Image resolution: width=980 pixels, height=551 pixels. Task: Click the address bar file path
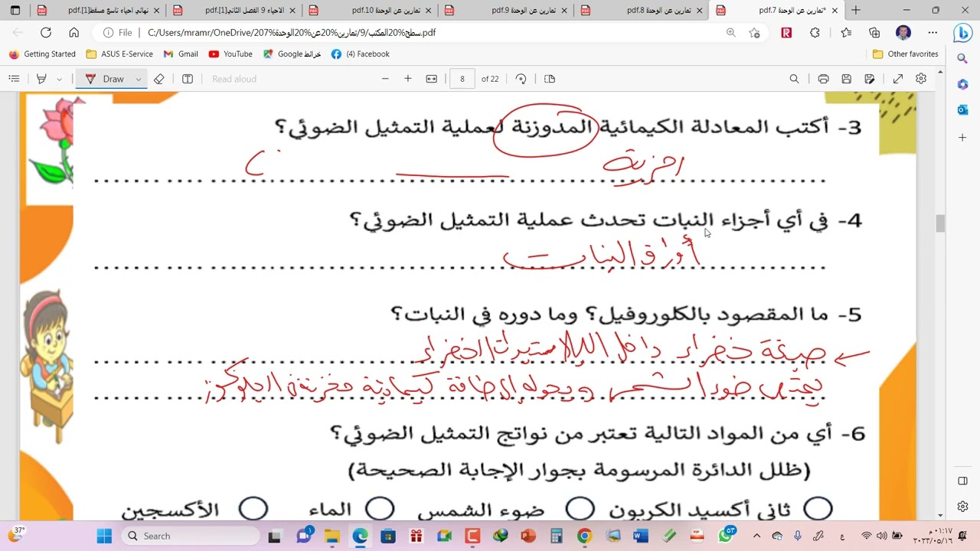tap(292, 33)
